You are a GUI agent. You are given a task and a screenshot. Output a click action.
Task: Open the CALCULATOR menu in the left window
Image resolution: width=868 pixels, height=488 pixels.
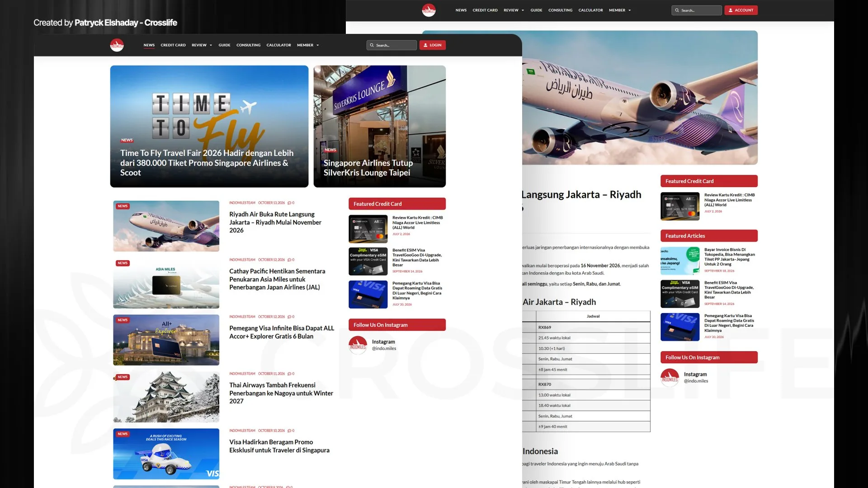278,45
